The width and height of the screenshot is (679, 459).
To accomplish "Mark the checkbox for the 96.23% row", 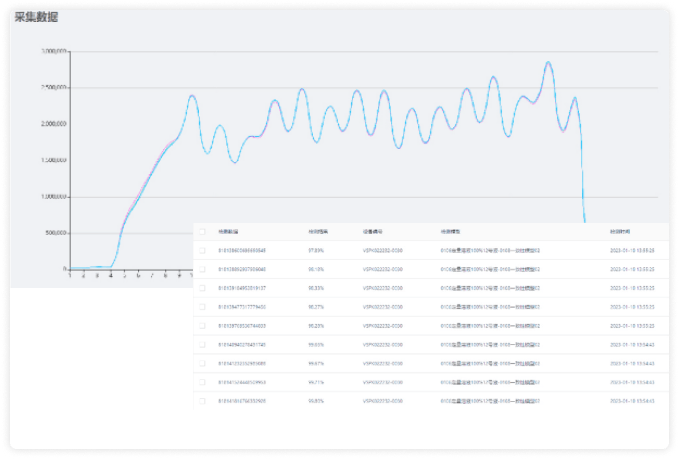I will coord(202,326).
